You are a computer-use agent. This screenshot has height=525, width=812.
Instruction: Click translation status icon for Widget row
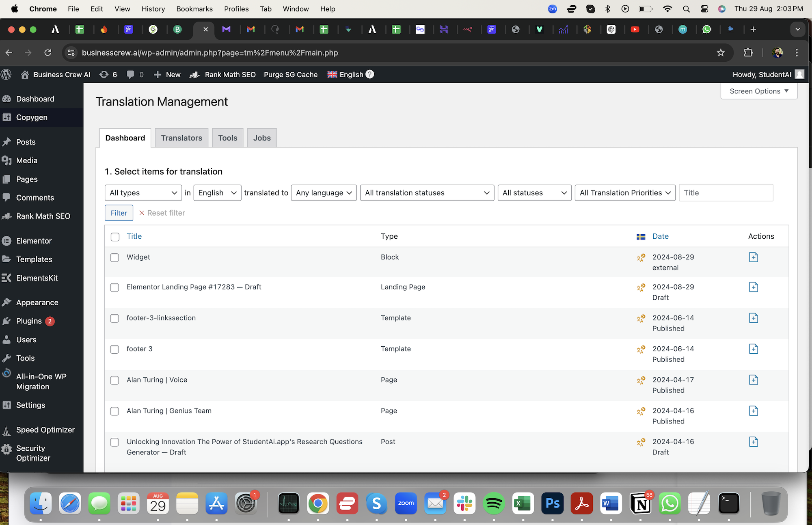tap(641, 257)
